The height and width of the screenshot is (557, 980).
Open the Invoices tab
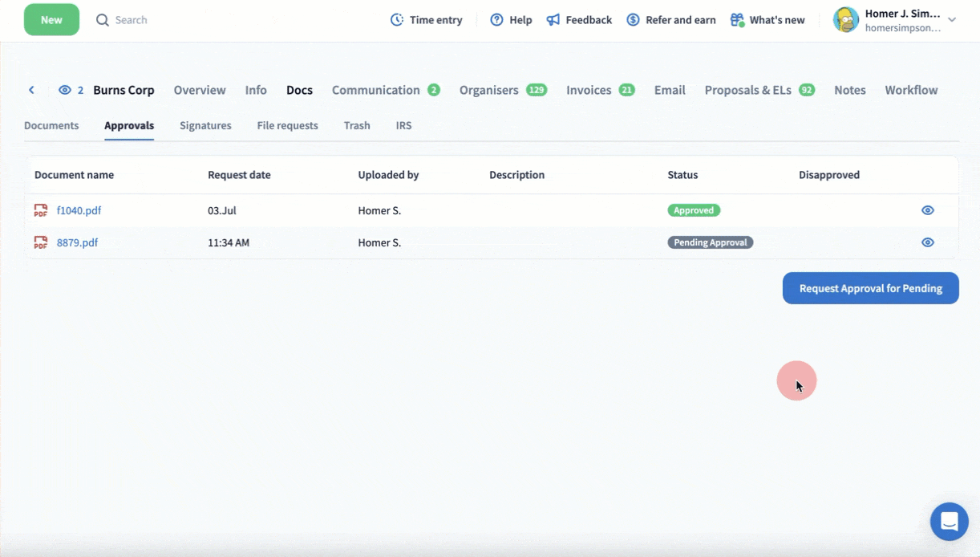click(589, 90)
